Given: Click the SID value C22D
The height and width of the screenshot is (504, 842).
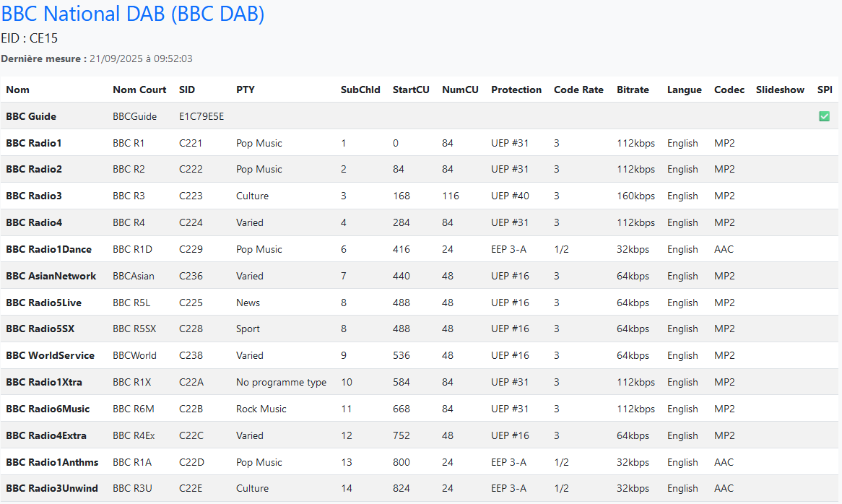Looking at the screenshot, I should click(191, 463).
